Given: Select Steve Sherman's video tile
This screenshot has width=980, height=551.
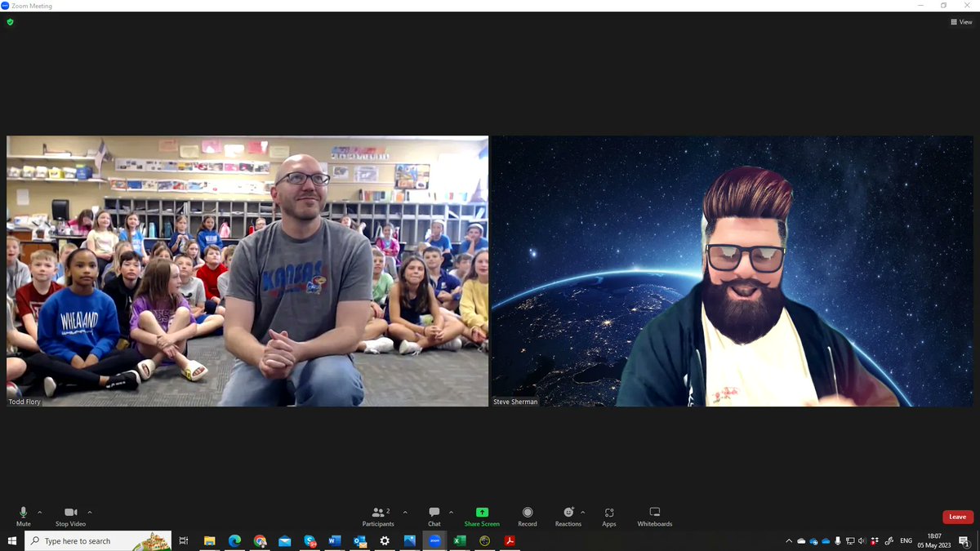Looking at the screenshot, I should [x=732, y=271].
